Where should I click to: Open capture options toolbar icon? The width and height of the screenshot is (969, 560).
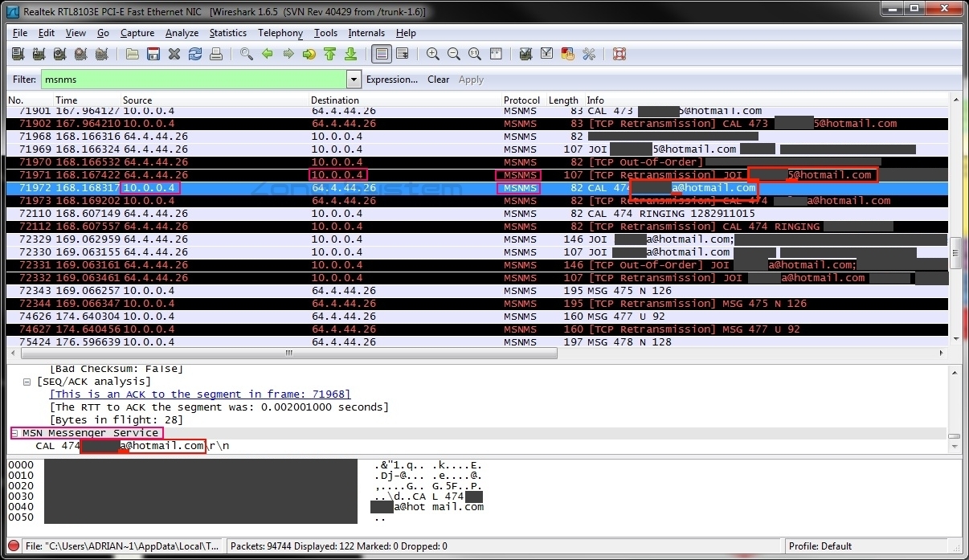click(x=39, y=54)
